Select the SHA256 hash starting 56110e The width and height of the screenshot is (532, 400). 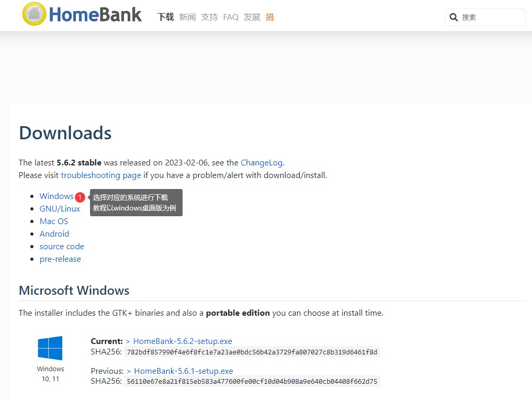point(252,382)
